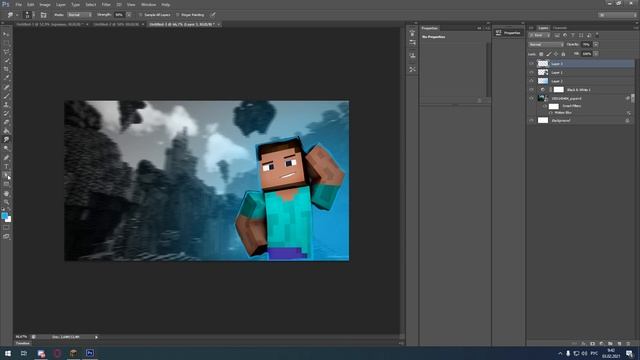640x360 pixels.
Task: Open the status bar info arrow
Action: pyautogui.click(x=96, y=337)
